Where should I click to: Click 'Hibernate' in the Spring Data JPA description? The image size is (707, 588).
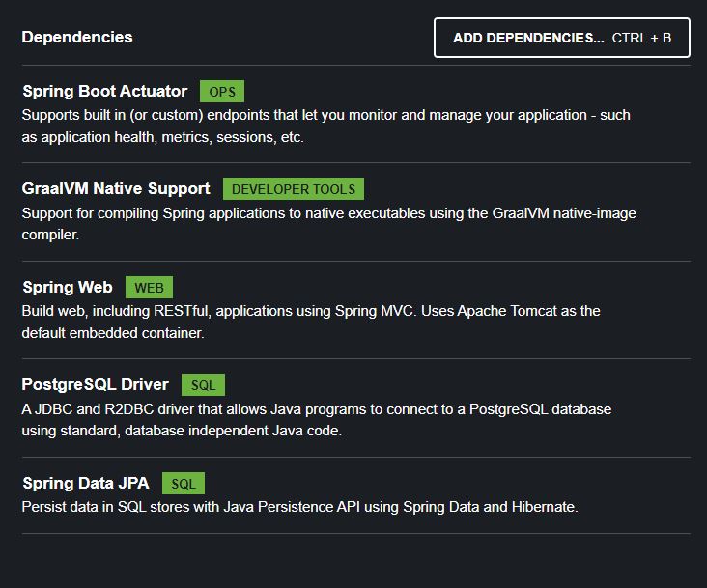tap(545, 507)
